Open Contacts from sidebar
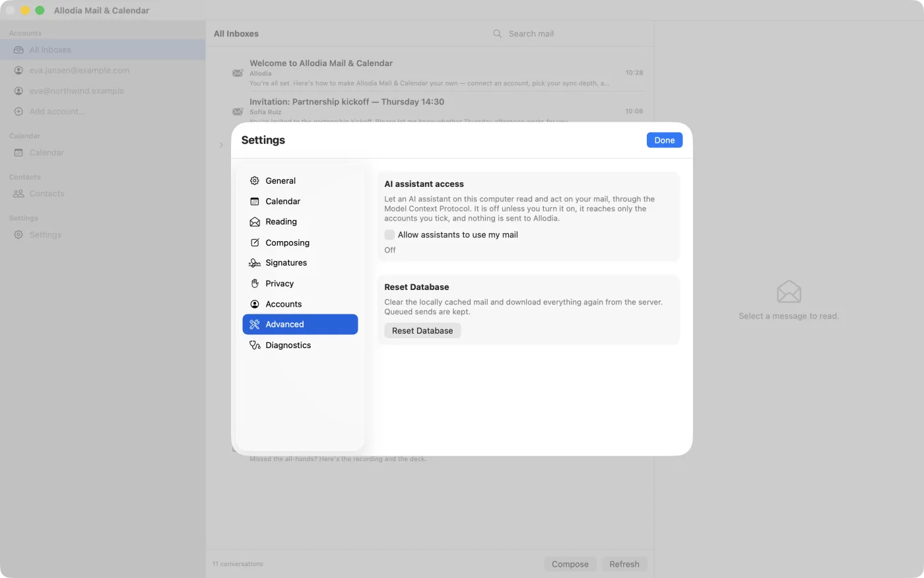924x578 pixels. coord(103,194)
